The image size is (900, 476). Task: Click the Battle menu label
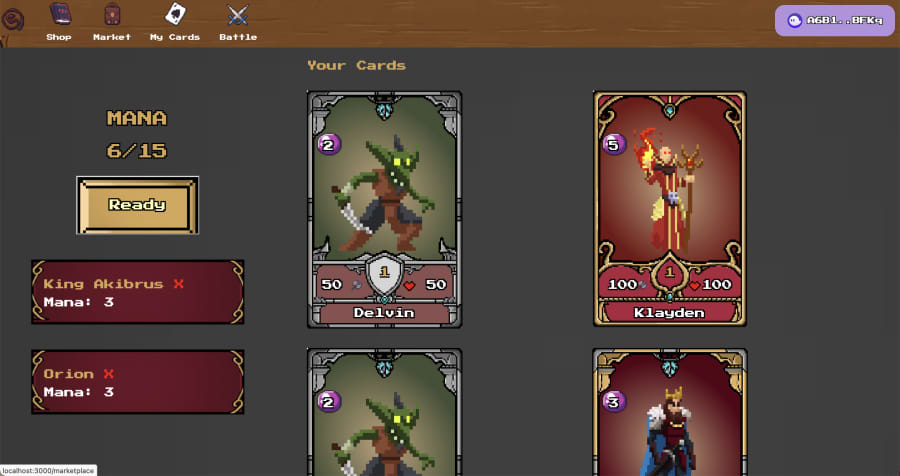[238, 37]
